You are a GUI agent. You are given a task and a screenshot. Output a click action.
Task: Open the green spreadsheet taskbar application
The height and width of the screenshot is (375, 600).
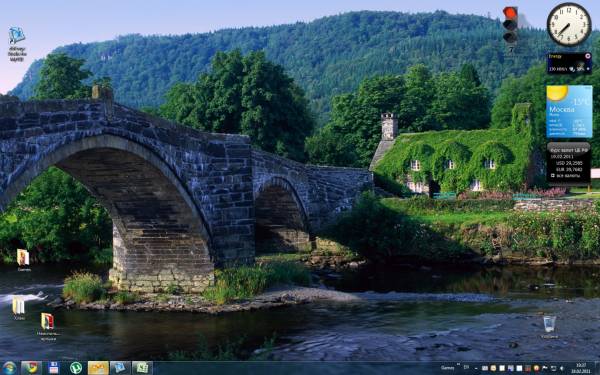click(142, 368)
